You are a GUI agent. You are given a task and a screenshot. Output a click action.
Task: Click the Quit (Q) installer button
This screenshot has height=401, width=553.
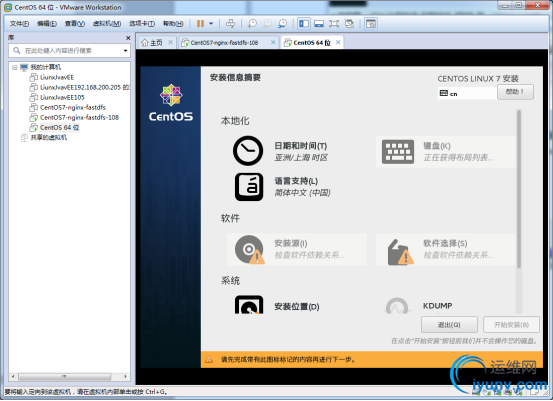(449, 324)
